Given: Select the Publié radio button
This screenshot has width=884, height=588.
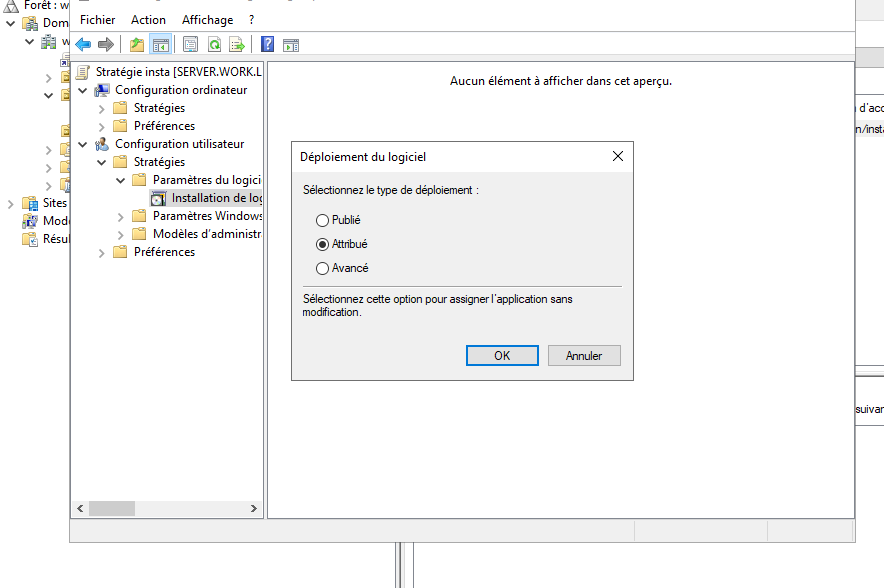Looking at the screenshot, I should tap(322, 220).
